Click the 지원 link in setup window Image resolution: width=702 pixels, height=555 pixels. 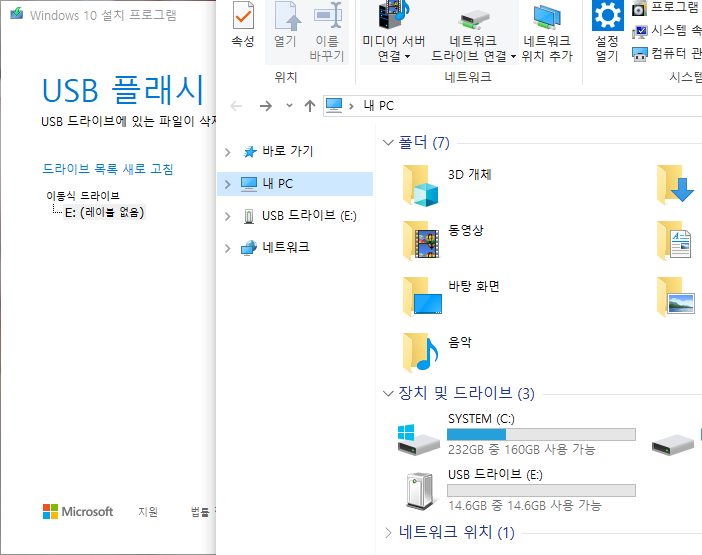(x=148, y=512)
